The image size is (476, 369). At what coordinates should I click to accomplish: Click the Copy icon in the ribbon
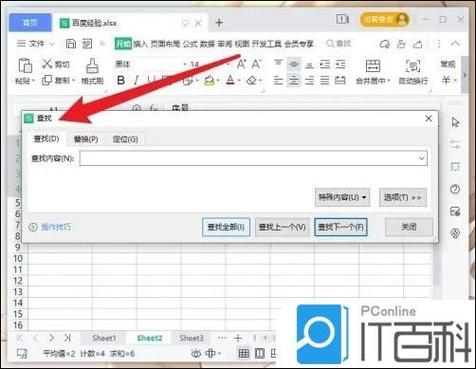click(x=47, y=80)
